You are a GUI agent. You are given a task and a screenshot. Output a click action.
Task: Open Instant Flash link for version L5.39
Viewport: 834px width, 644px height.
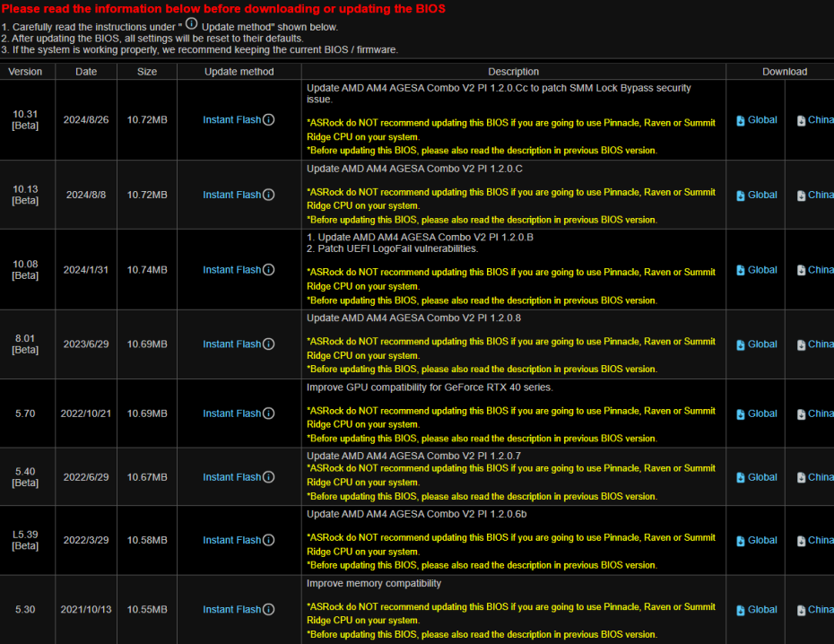coord(232,540)
